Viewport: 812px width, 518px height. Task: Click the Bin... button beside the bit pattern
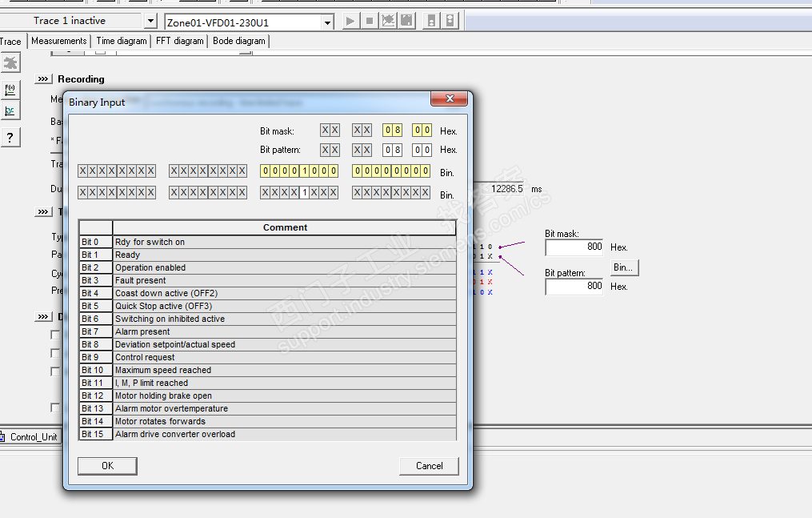tap(624, 267)
